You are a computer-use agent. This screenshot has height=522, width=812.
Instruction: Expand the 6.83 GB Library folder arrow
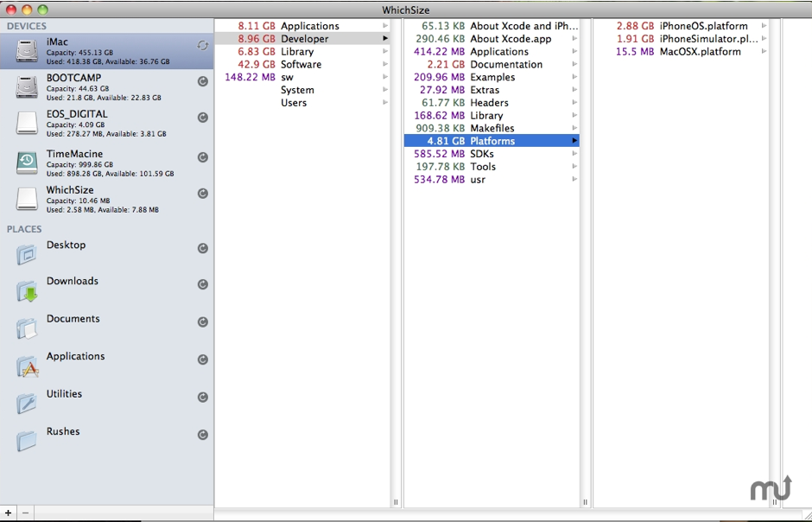point(385,51)
